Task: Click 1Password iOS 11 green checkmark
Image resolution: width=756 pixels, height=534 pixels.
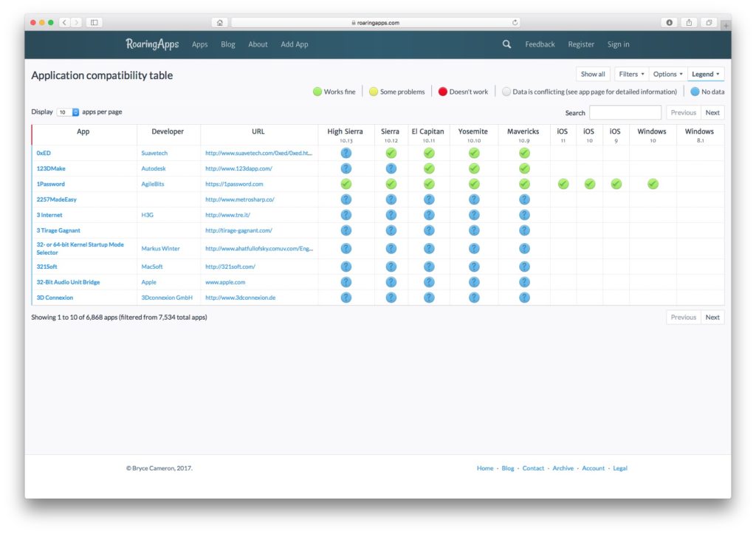Action: [563, 184]
